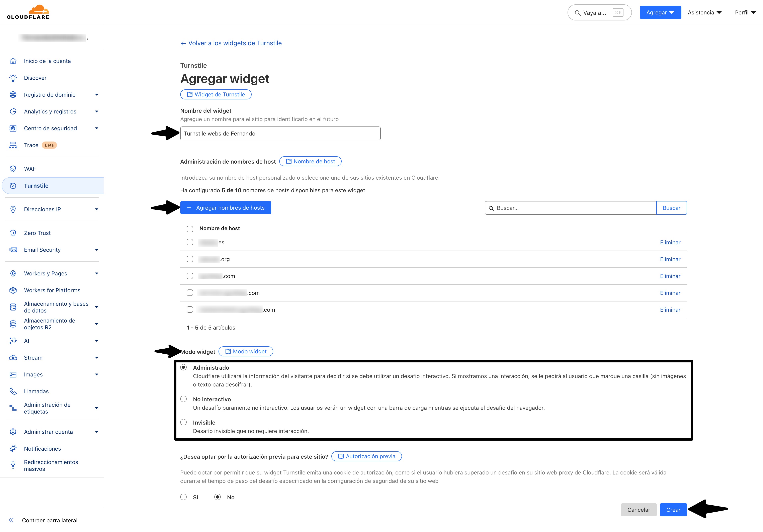Viewport: 763px width, 532px height.
Task: Open Autorización previa documentation link
Action: pos(366,456)
